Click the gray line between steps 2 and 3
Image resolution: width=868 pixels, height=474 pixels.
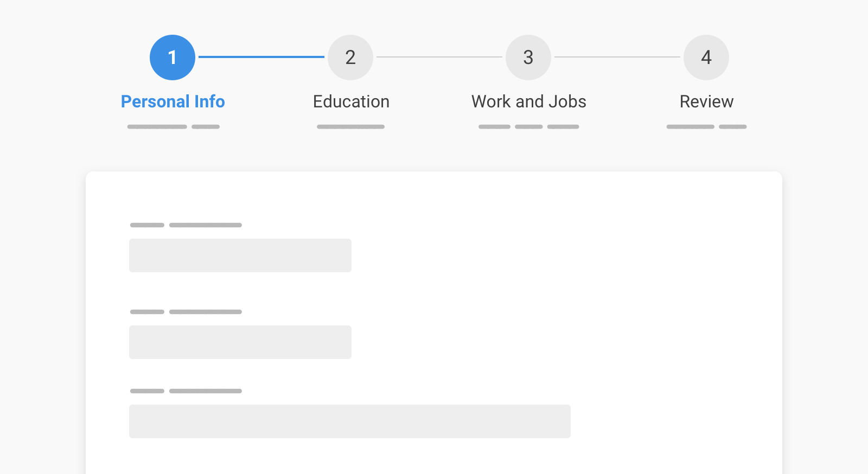[x=439, y=57]
